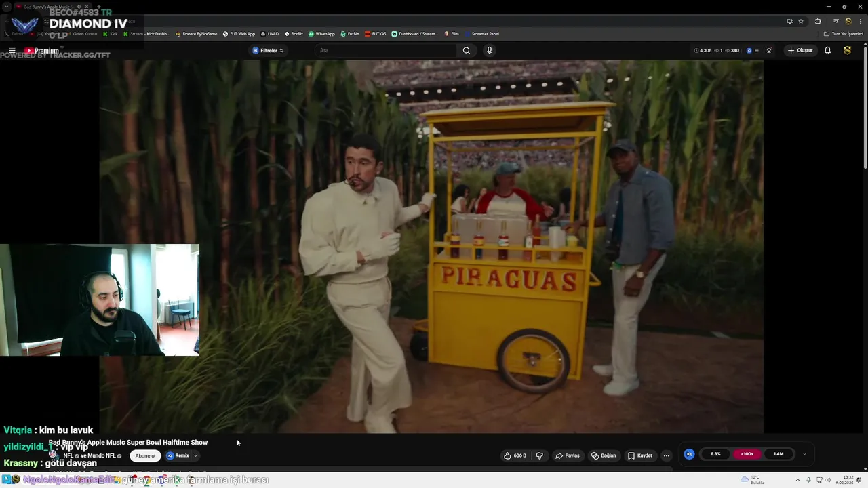Click the blue IQ icon beside the stats bar

[689, 454]
